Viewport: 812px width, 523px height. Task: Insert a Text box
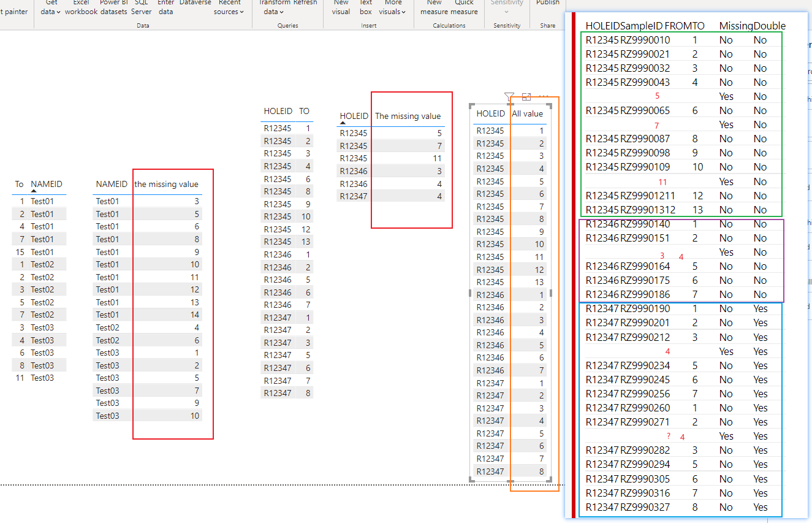click(x=366, y=7)
